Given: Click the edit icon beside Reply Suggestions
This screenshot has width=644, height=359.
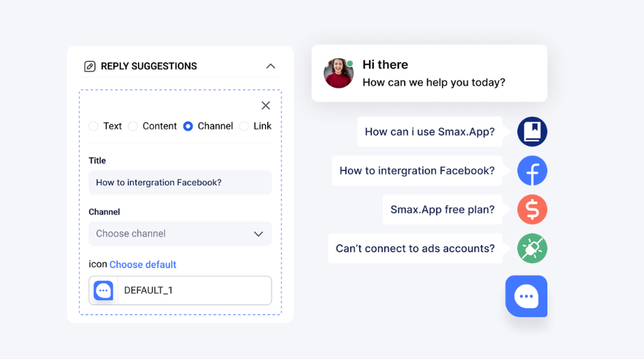Looking at the screenshot, I should [90, 66].
